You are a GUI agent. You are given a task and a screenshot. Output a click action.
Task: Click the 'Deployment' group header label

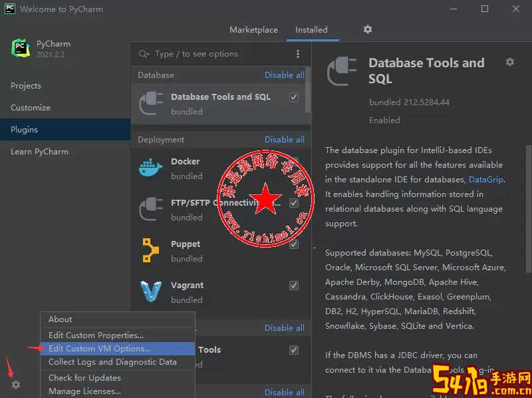[x=161, y=140]
